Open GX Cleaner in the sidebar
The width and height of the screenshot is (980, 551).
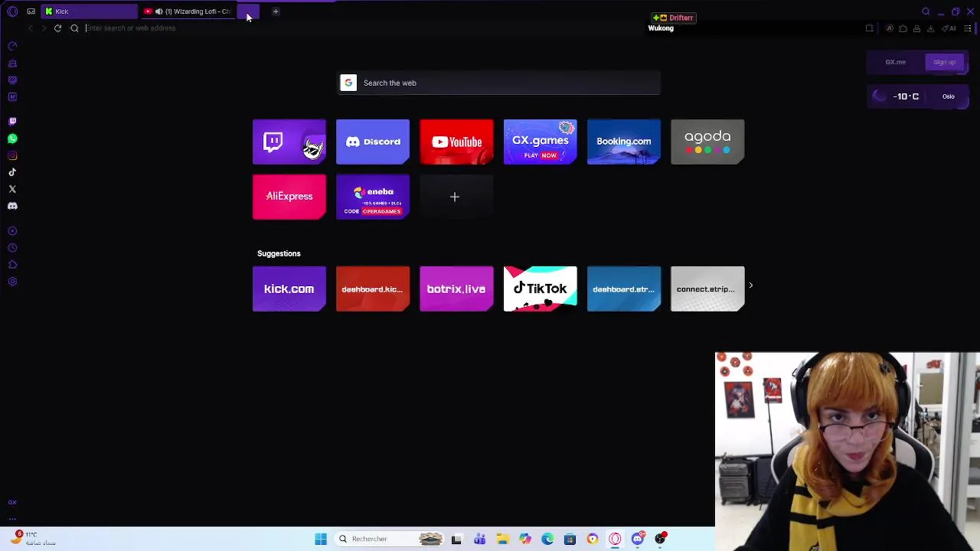coord(12,63)
